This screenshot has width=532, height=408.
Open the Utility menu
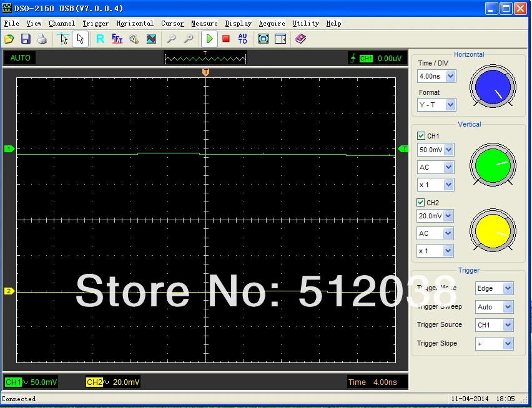pyautogui.click(x=306, y=23)
